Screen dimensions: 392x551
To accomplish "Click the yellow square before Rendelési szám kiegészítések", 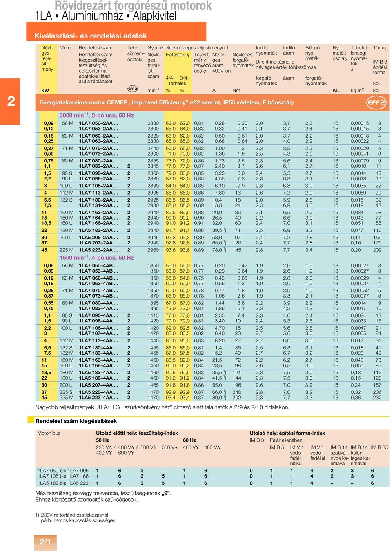I will click(x=31, y=420).
